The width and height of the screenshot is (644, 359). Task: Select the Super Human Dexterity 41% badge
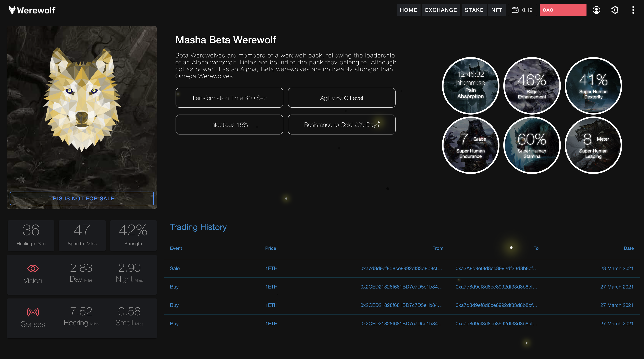tap(593, 85)
